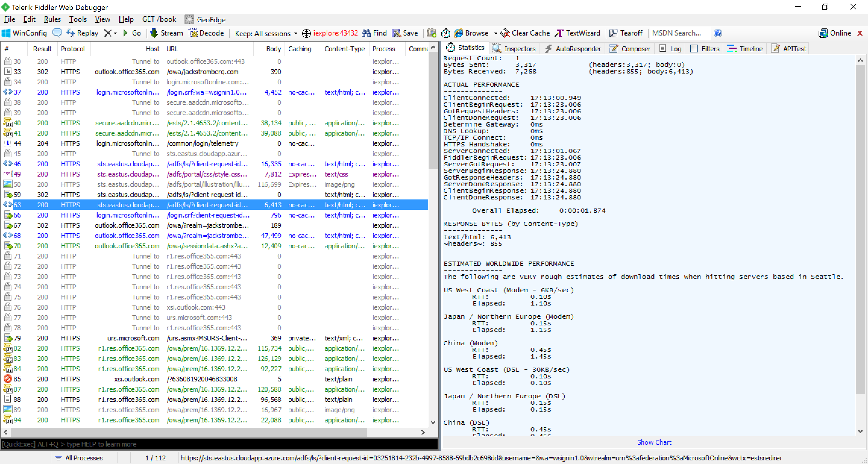This screenshot has height=464, width=868.
Task: Expand the Remove (X) dropdown arrow
Action: tap(115, 33)
